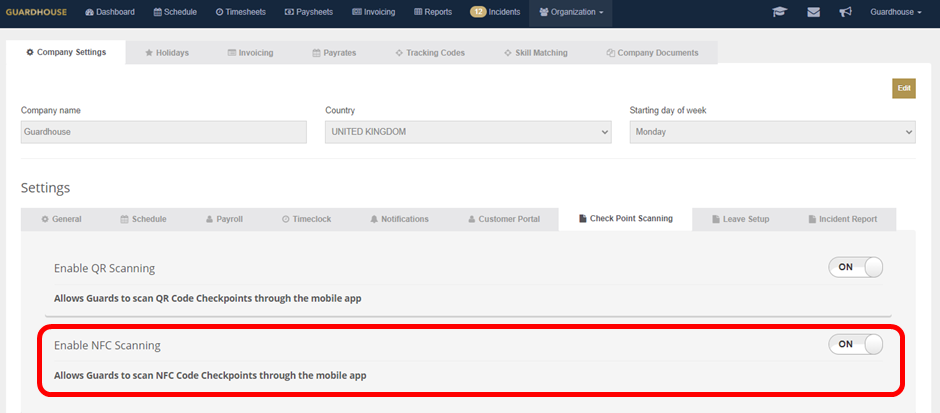The image size is (940, 413).
Task: Select the Customer Portal settings tab
Action: pyautogui.click(x=504, y=219)
